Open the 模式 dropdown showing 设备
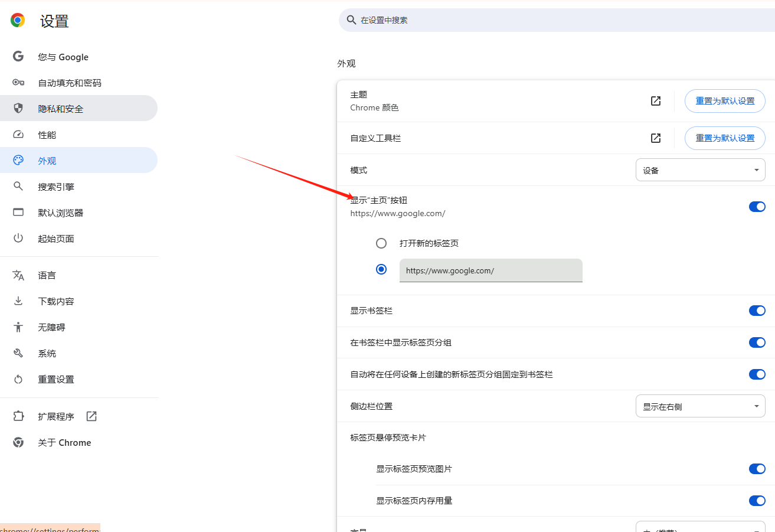775x532 pixels. (701, 170)
